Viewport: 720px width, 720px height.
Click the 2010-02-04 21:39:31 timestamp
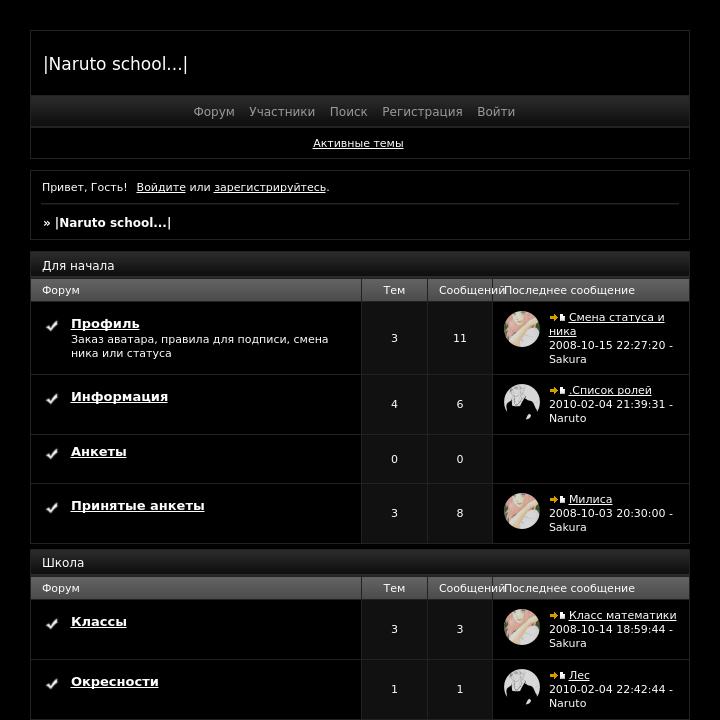coord(607,405)
